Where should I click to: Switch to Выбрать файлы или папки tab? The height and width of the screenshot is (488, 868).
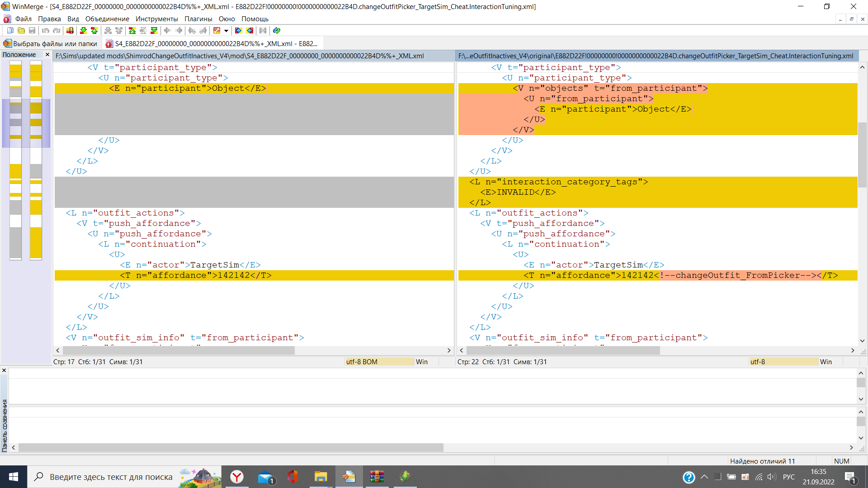coord(51,44)
